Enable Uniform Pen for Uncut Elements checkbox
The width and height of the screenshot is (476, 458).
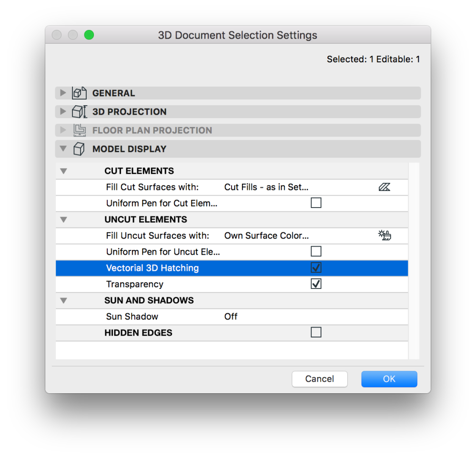(316, 251)
